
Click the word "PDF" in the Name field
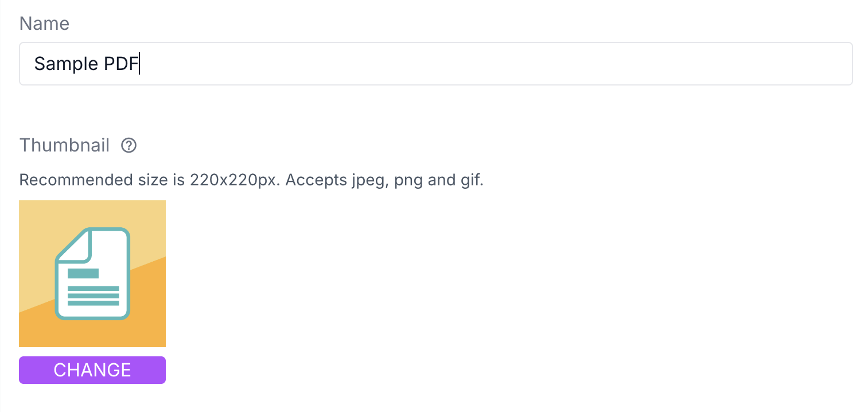click(x=121, y=64)
